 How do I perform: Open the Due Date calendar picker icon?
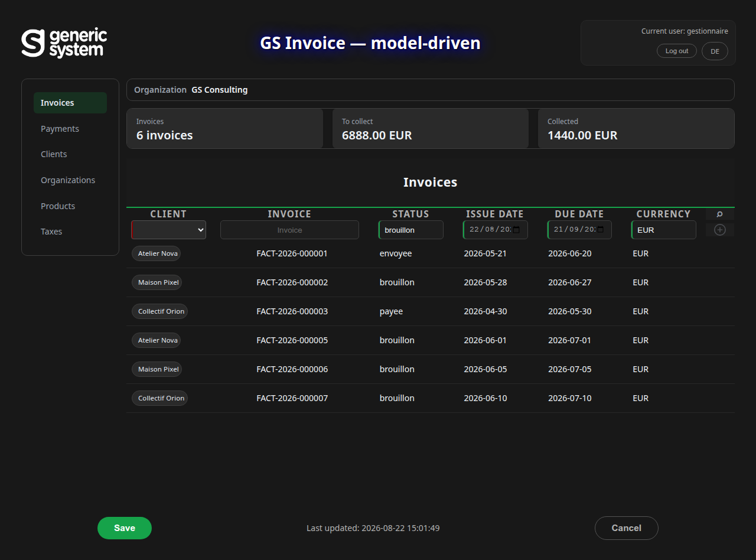coord(601,230)
